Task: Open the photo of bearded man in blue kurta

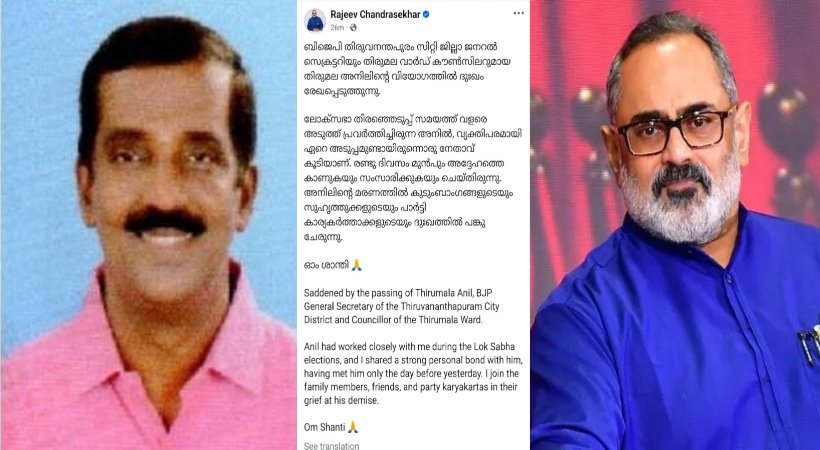Action: [675, 225]
